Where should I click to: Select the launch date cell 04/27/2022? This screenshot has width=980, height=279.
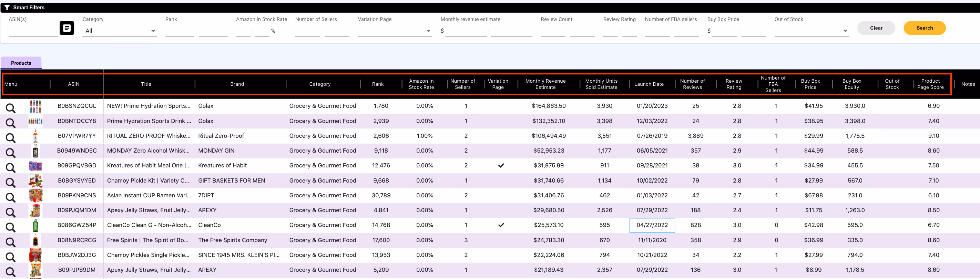tap(652, 225)
